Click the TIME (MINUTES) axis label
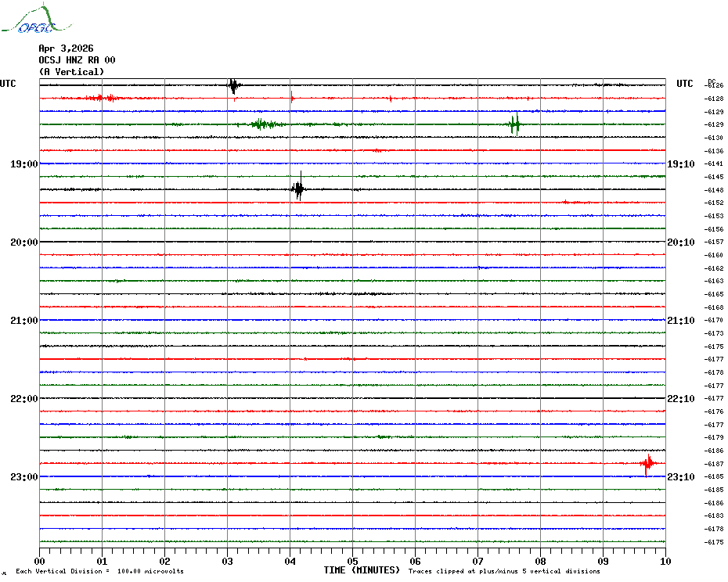Screen dimensions: 728x582 (x=362, y=570)
